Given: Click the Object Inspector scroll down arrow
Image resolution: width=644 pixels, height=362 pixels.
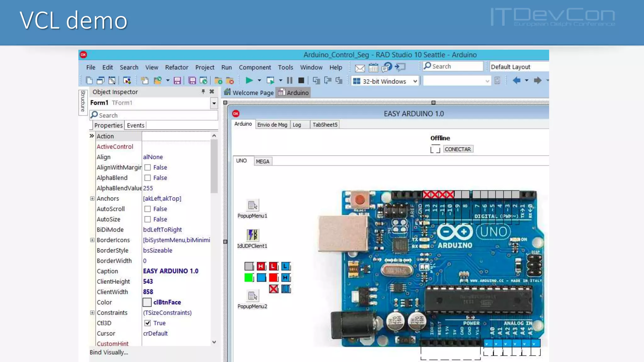Looking at the screenshot, I should click(x=214, y=342).
